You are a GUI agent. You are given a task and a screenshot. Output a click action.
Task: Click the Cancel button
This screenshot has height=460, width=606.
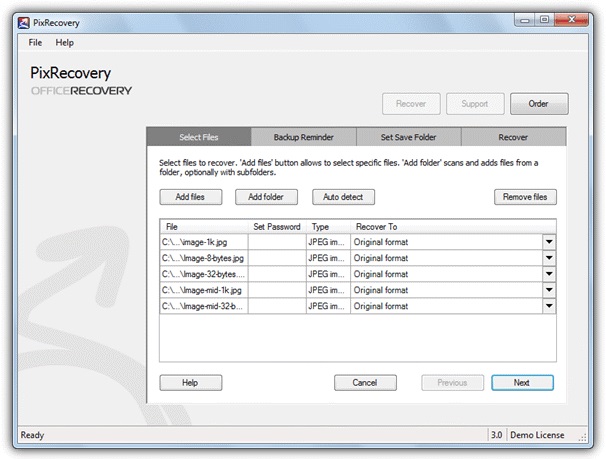(365, 382)
